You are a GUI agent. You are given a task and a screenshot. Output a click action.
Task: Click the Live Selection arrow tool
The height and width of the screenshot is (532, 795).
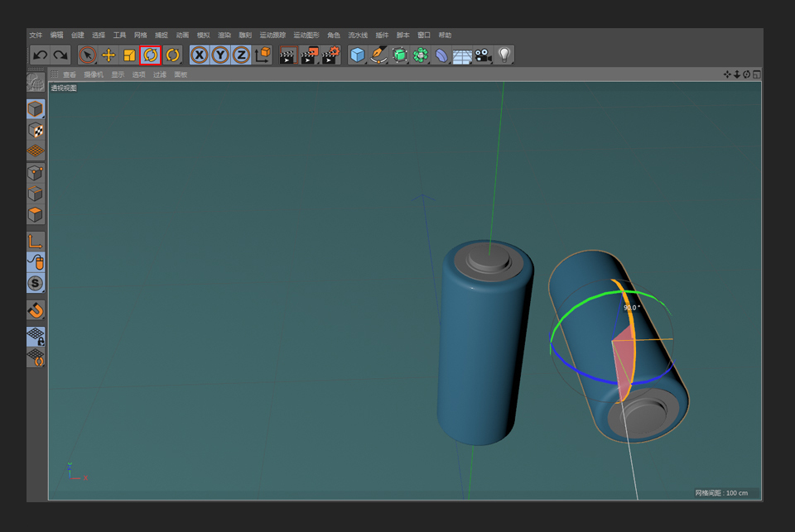(88, 55)
